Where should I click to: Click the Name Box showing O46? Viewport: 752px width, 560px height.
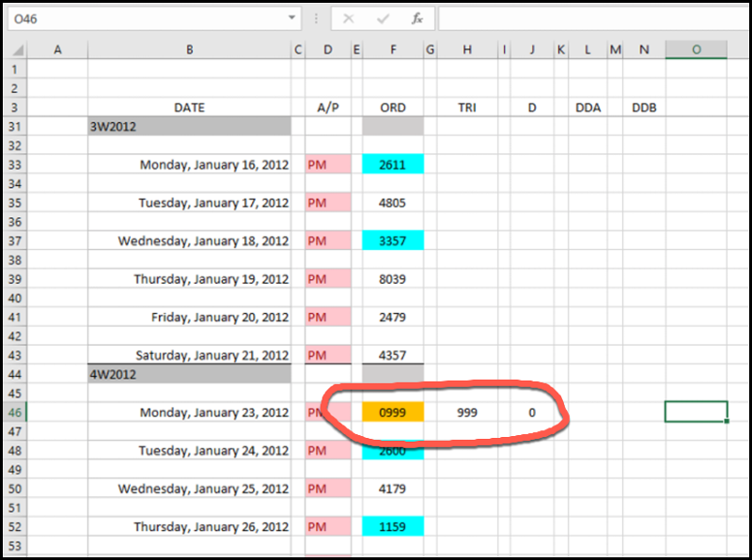[141, 18]
